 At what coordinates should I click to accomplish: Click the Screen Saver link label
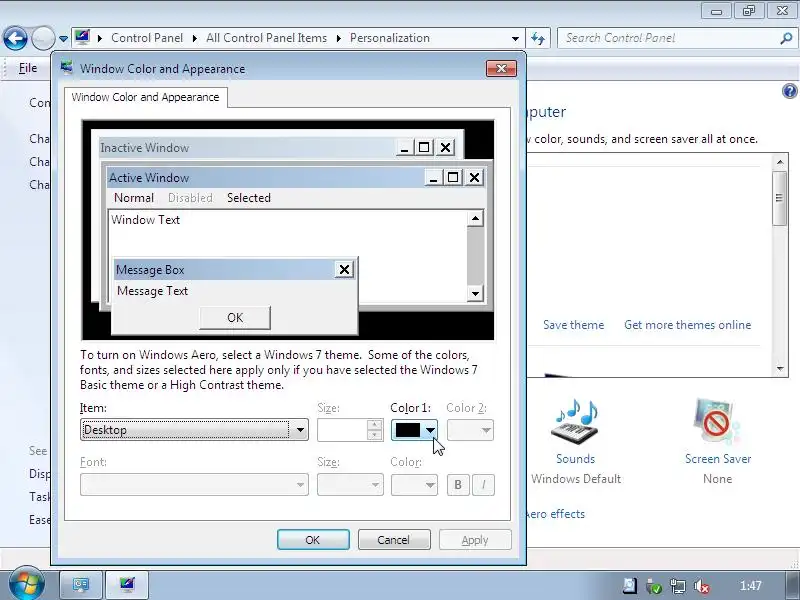click(718, 459)
